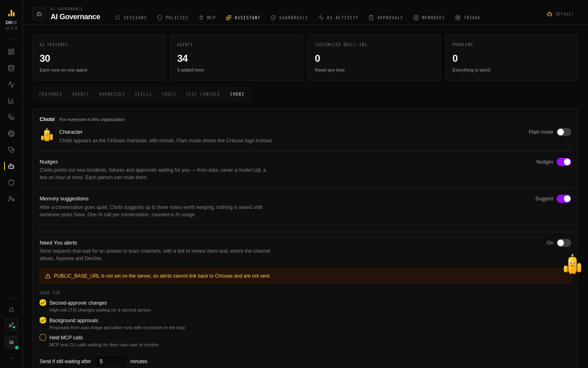This screenshot has height=368, width=588.
Task: Toggle the Plain mode switch
Action: click(x=564, y=132)
